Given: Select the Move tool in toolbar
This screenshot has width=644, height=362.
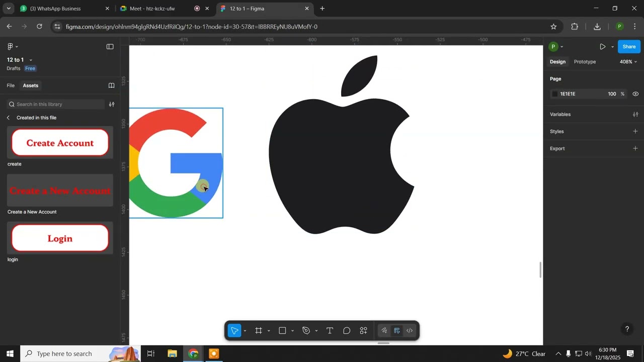Looking at the screenshot, I should [x=234, y=330].
